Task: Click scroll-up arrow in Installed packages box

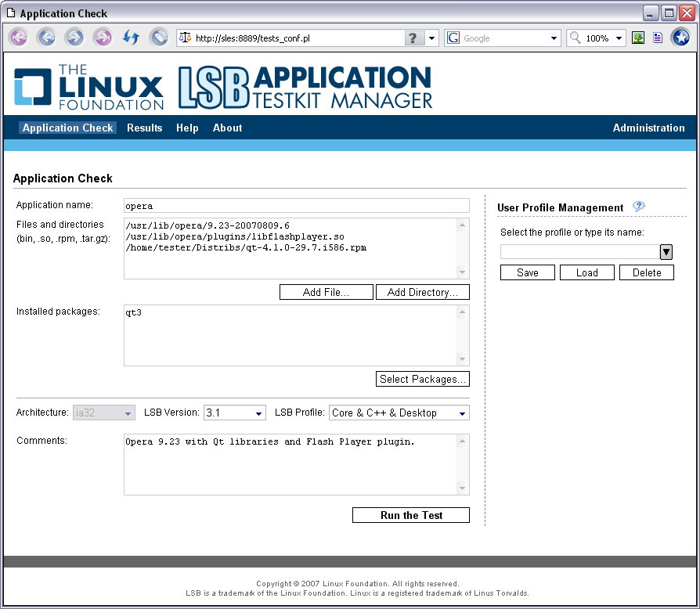Action: pyautogui.click(x=463, y=312)
